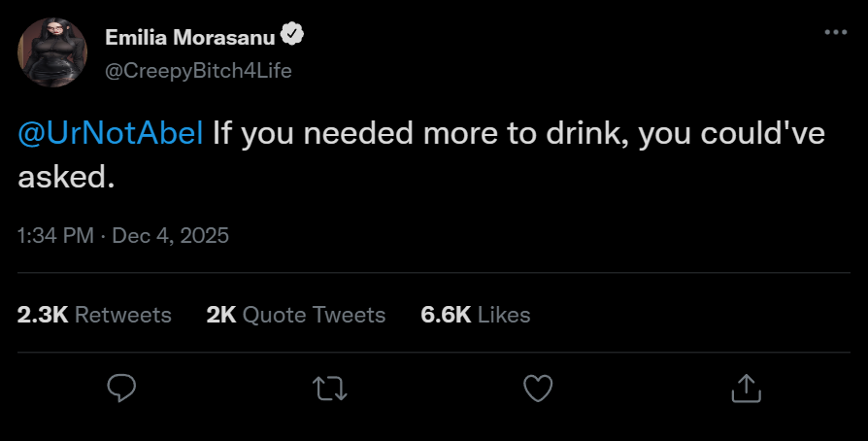The width and height of the screenshot is (868, 441).
Task: Click the "Likes" label text
Action: pos(504,315)
